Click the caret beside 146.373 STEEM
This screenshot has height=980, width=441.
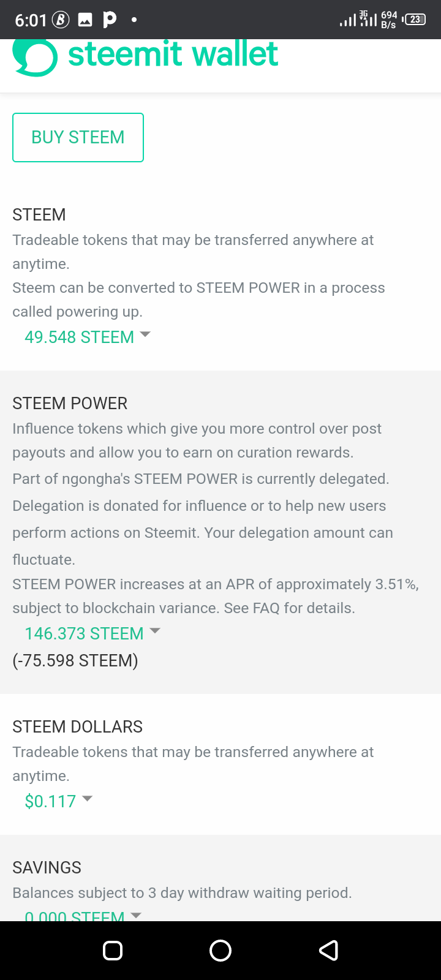coord(155,631)
